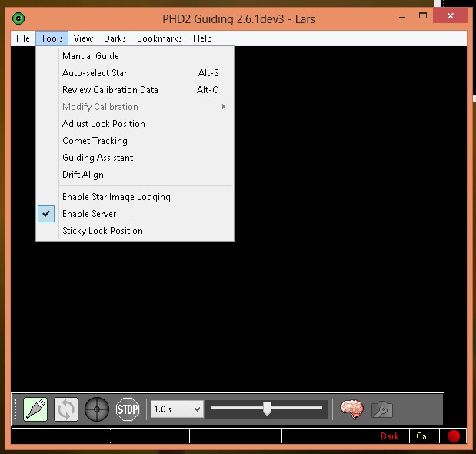Screen dimensions: 476x454
Task: Open the Bookmarks menu
Action: 159,38
